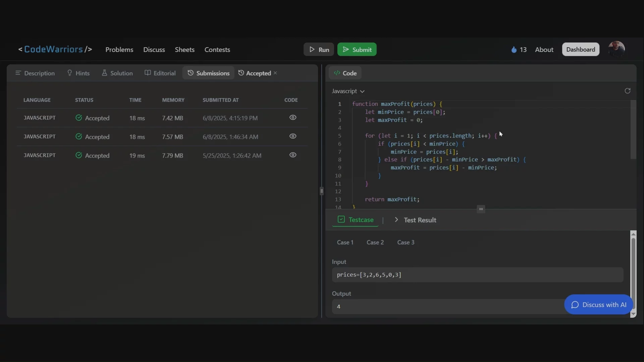Image resolution: width=644 pixels, height=362 pixels.
Task: Switch to the Hints tab
Action: click(78, 73)
